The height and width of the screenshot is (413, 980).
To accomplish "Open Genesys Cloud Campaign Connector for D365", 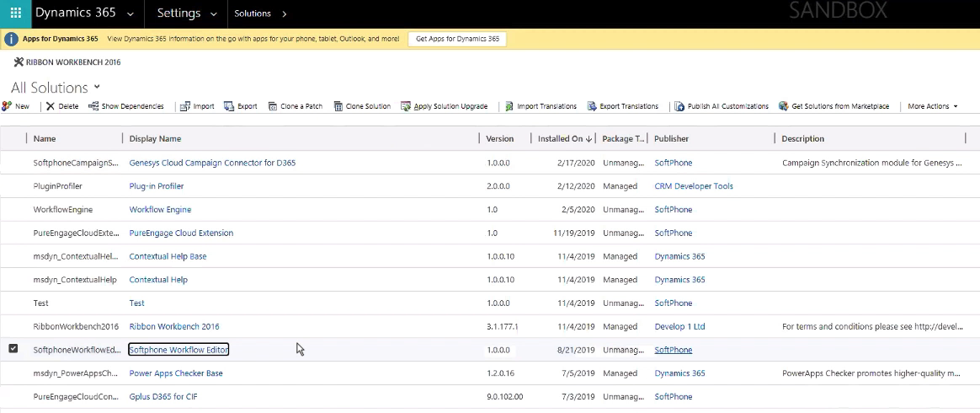I will click(x=212, y=163).
